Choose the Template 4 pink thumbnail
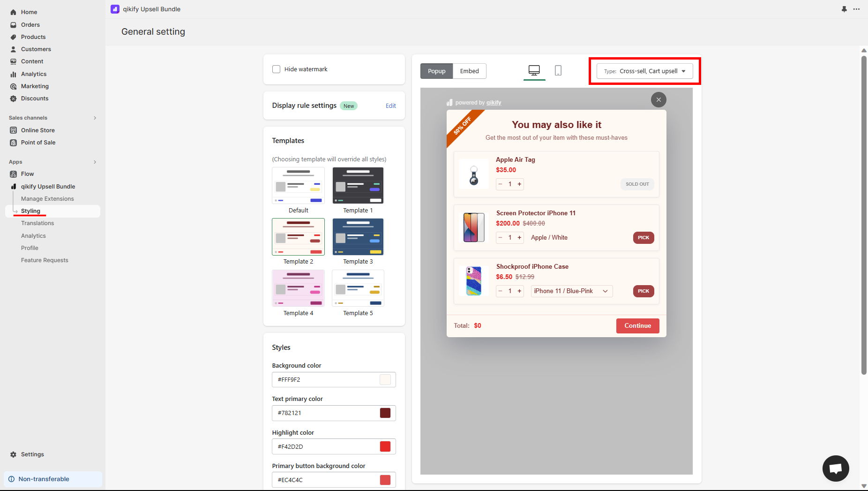The height and width of the screenshot is (491, 868). coord(298,288)
